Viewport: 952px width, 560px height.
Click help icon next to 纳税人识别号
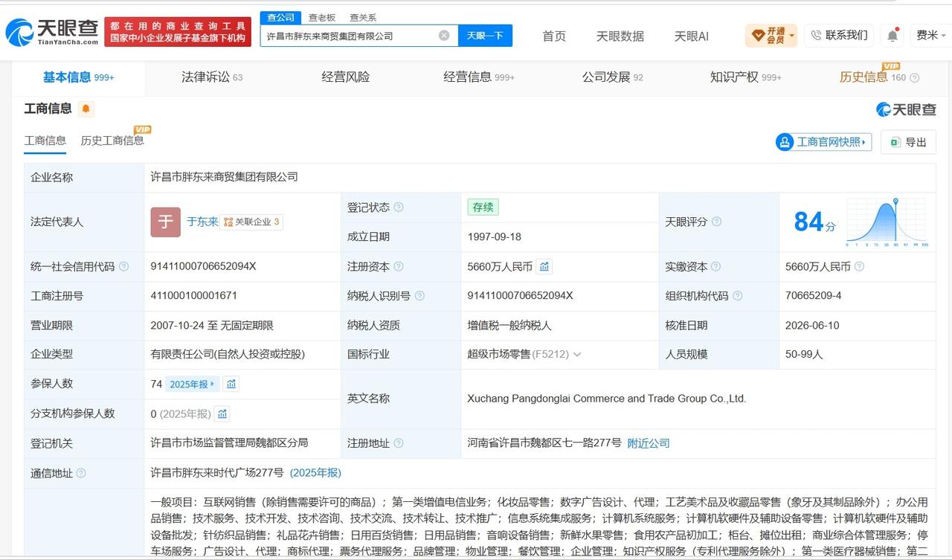419,296
